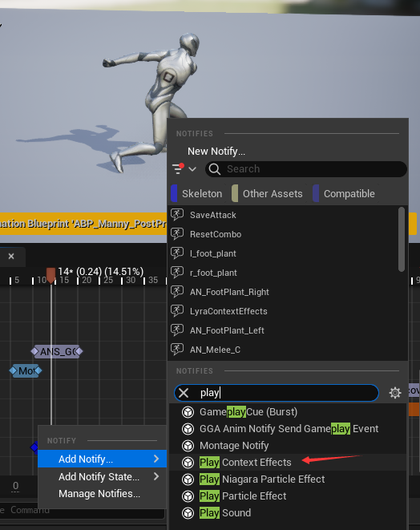Click the AN_Melee_C notify icon
The width and height of the screenshot is (420, 530).
click(x=177, y=350)
